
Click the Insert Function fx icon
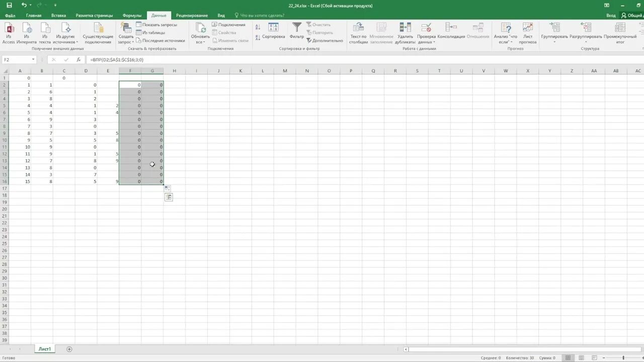pyautogui.click(x=78, y=59)
